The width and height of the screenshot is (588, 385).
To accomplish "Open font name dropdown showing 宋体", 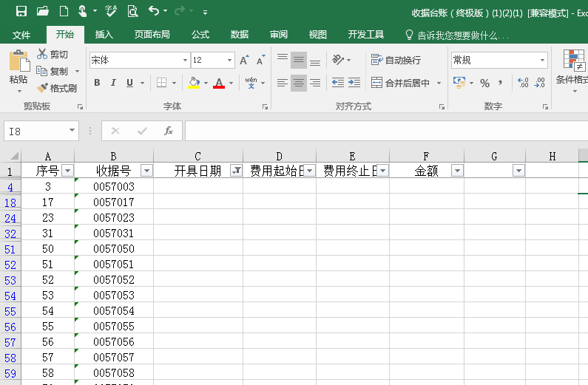I will point(185,61).
